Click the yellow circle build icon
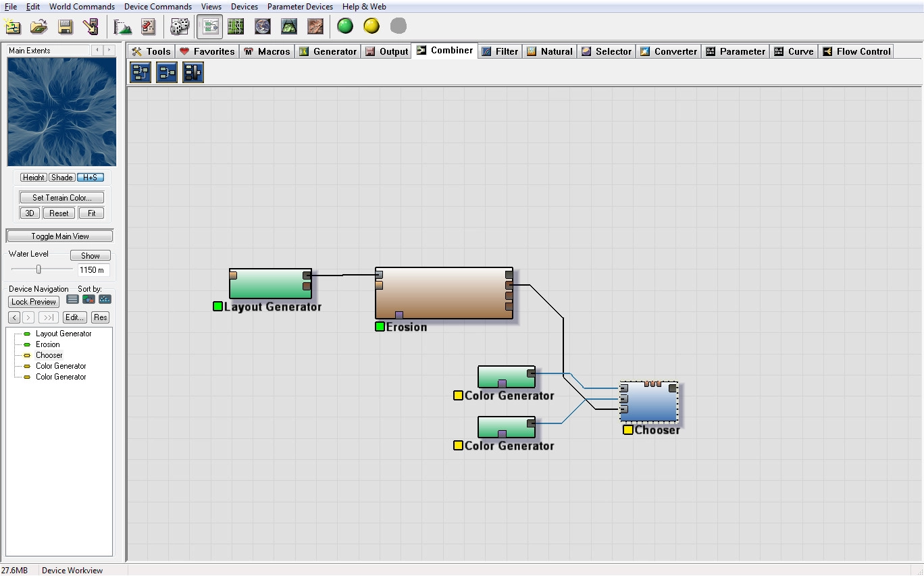The image size is (924, 576). (x=371, y=26)
